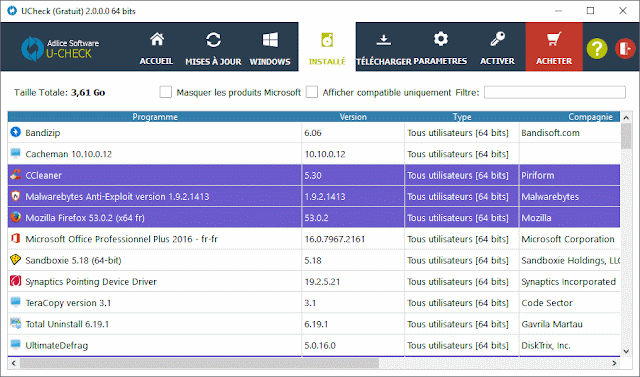640x377 pixels.
Task: Click the vertical scrollbar up arrow
Action: point(626,118)
